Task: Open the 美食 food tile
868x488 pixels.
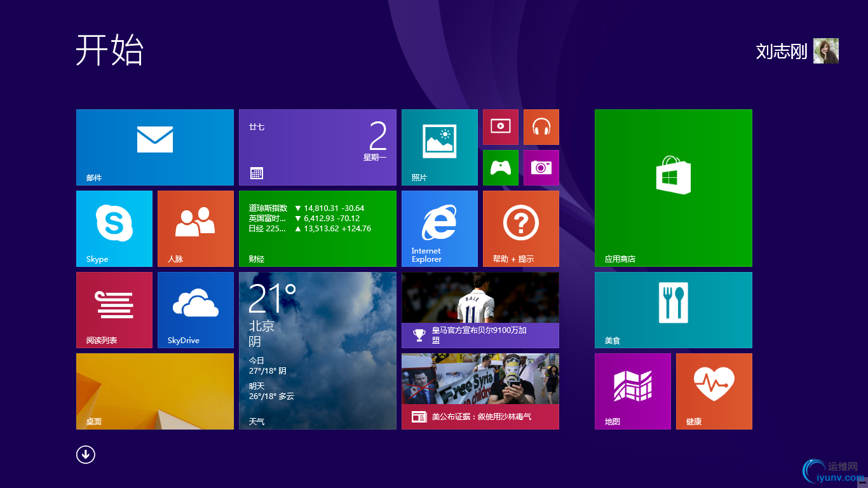Action: (674, 310)
